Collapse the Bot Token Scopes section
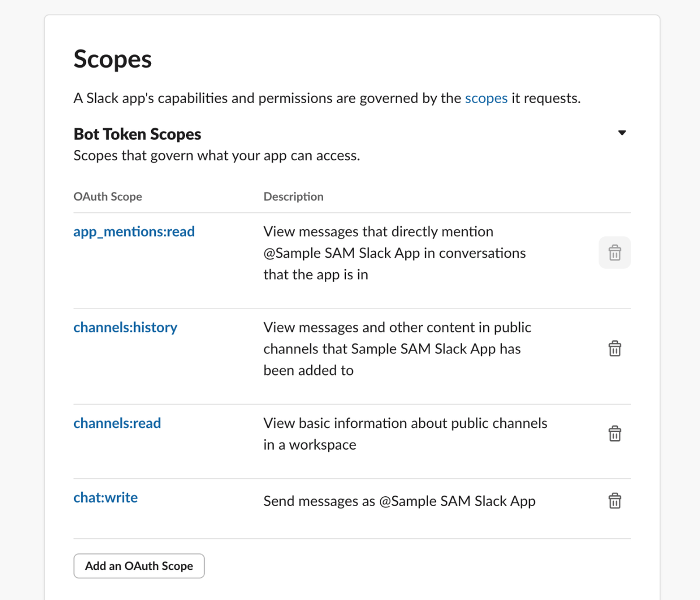This screenshot has height=600, width=700. click(x=622, y=133)
